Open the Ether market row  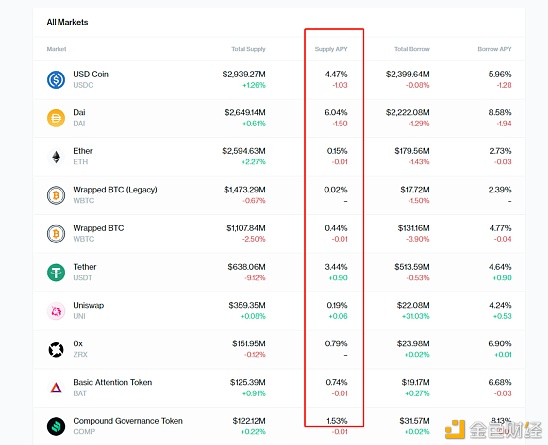pyautogui.click(x=279, y=157)
